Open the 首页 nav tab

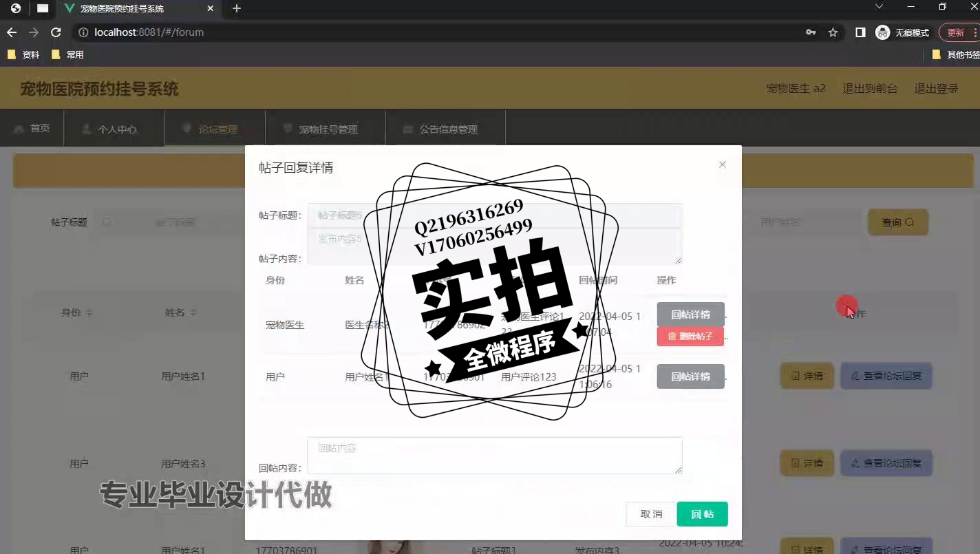32,129
